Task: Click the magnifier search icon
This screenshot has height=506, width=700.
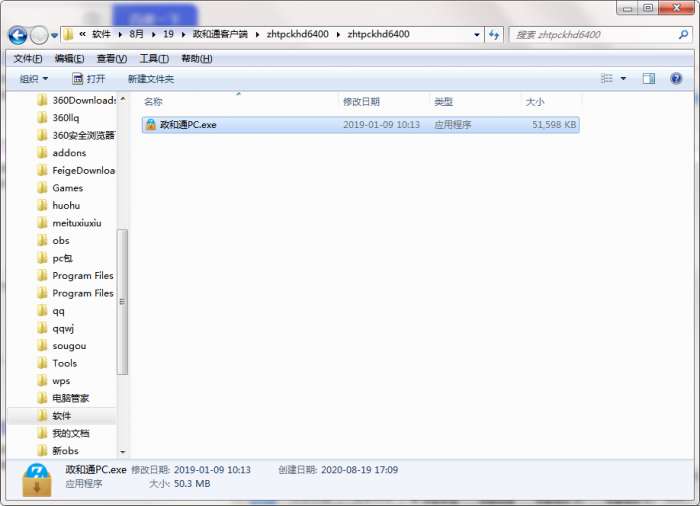Action: 683,34
